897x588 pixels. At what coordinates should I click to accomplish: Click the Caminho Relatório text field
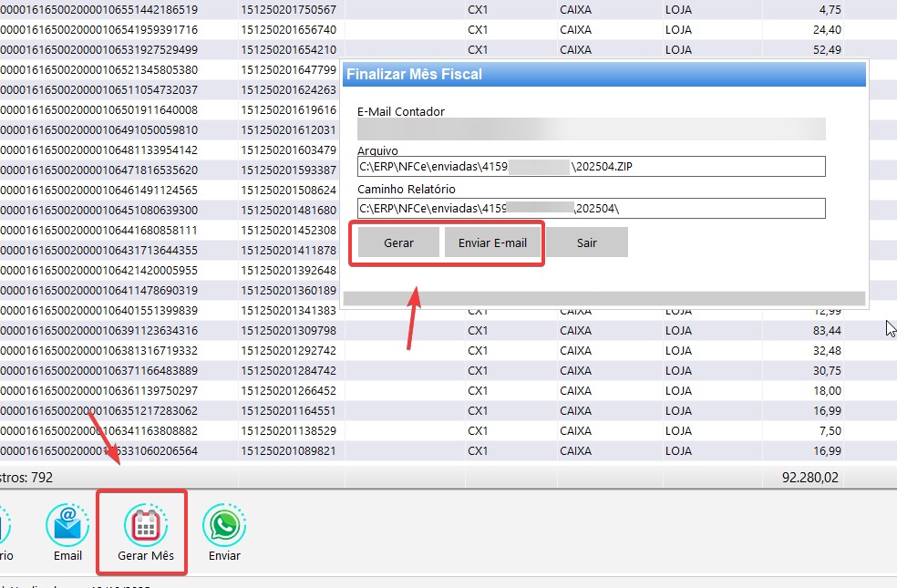[591, 209]
